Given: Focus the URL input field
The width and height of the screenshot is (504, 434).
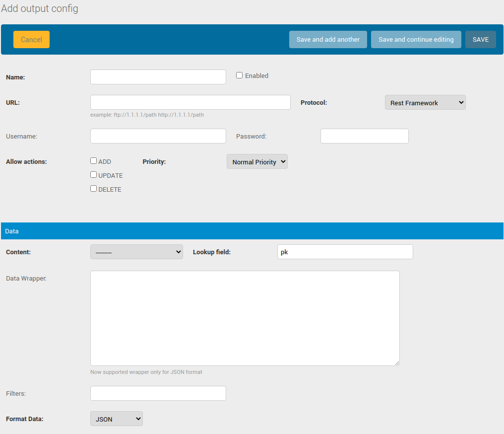Looking at the screenshot, I should coord(190,102).
